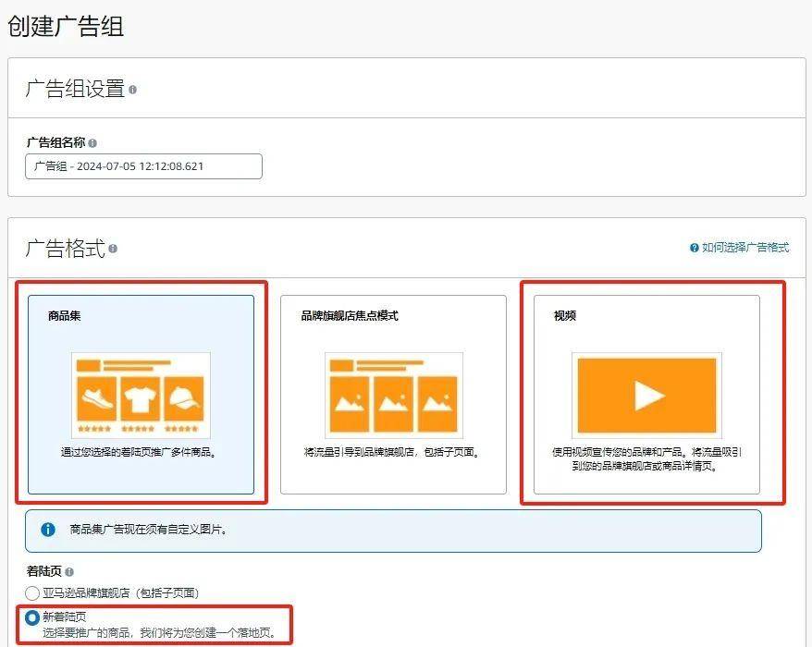This screenshot has width=812, height=647.
Task: Select the 视频 ad format card
Action: click(x=646, y=395)
